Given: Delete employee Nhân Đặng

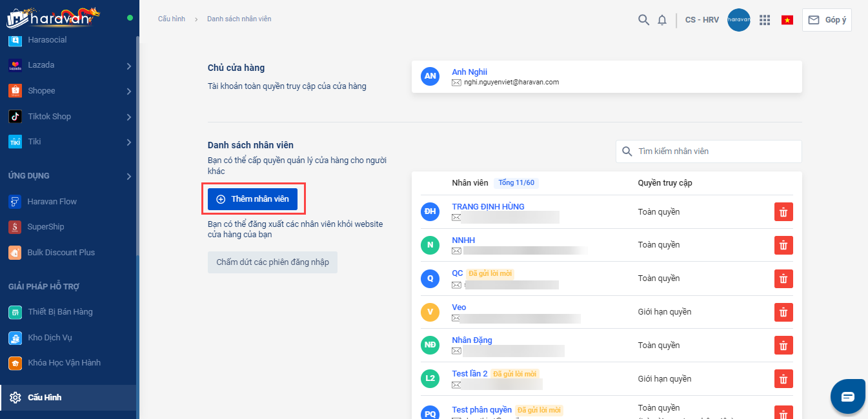Looking at the screenshot, I should tap(783, 346).
